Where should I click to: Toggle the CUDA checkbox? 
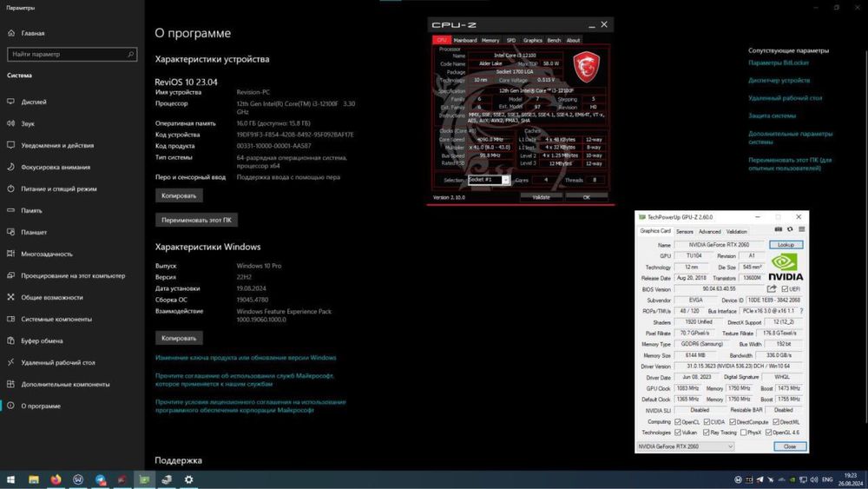coord(707,422)
